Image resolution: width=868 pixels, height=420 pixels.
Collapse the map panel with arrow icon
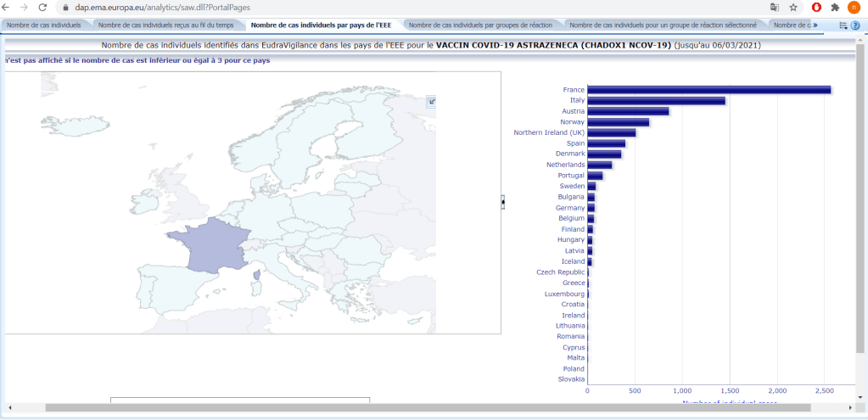tap(432, 102)
